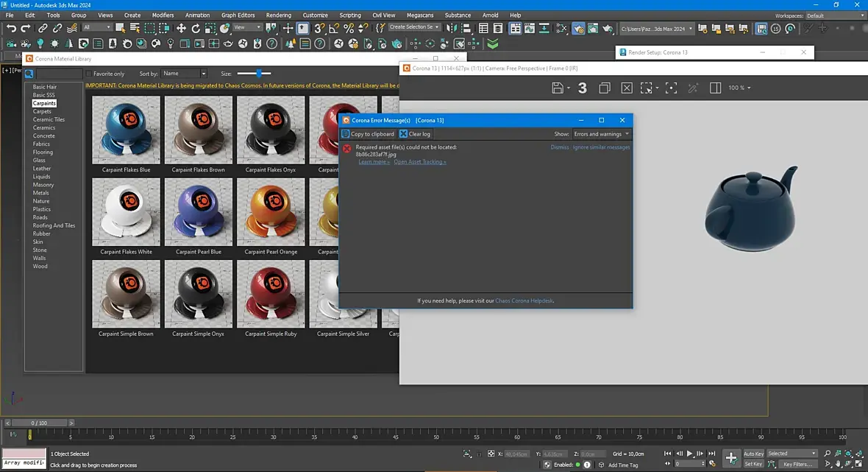Select the Move transform tool
This screenshot has width=868, height=472.
click(181, 28)
